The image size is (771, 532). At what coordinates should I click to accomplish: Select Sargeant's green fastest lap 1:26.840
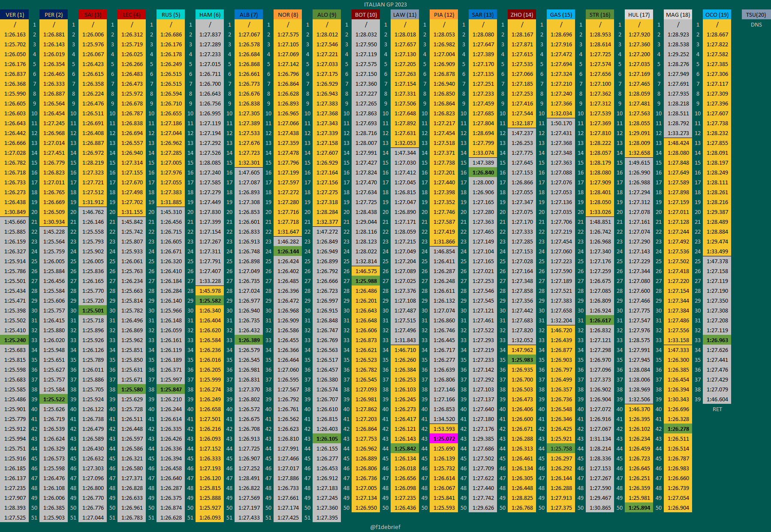point(483,172)
